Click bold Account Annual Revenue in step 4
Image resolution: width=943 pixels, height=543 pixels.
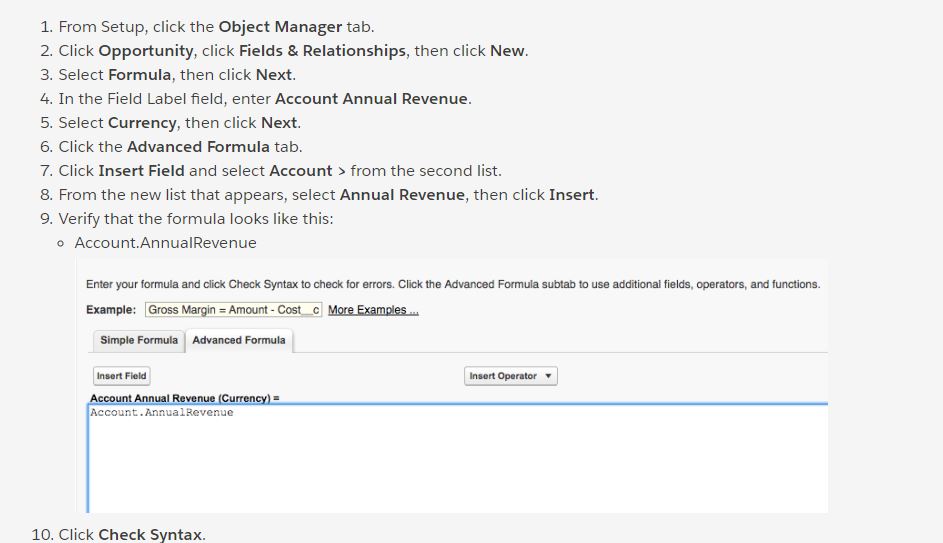pyautogui.click(x=371, y=99)
